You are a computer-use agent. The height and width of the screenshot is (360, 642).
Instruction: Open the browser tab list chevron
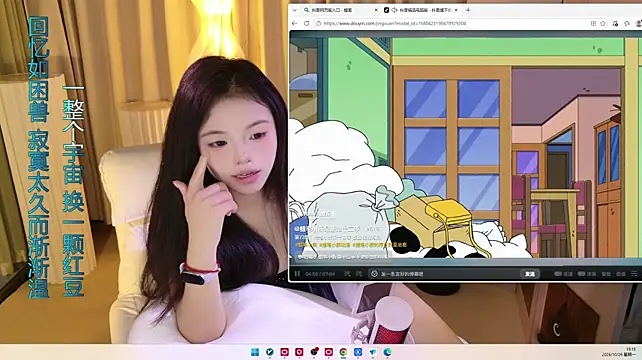pos(294,10)
